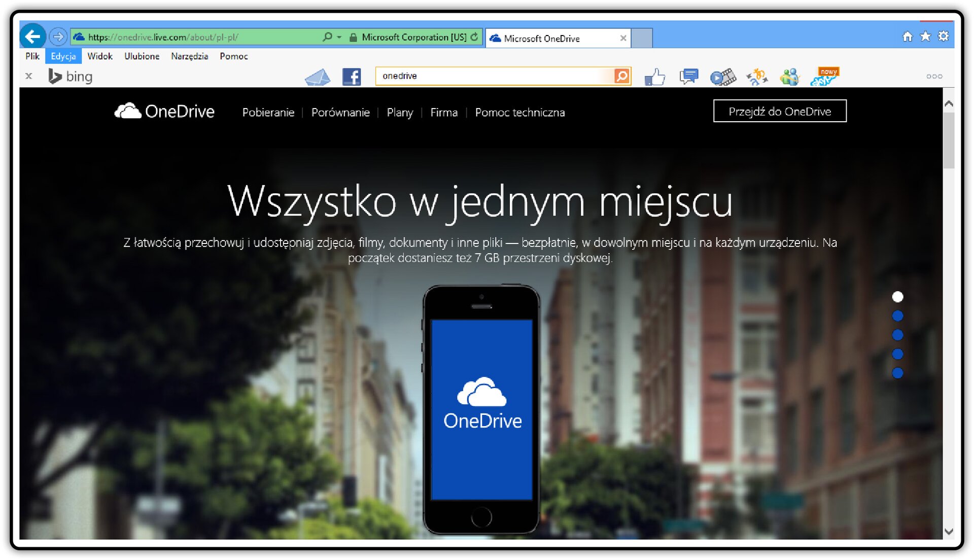974x560 pixels.
Task: Open the Firma link
Action: [x=444, y=113]
